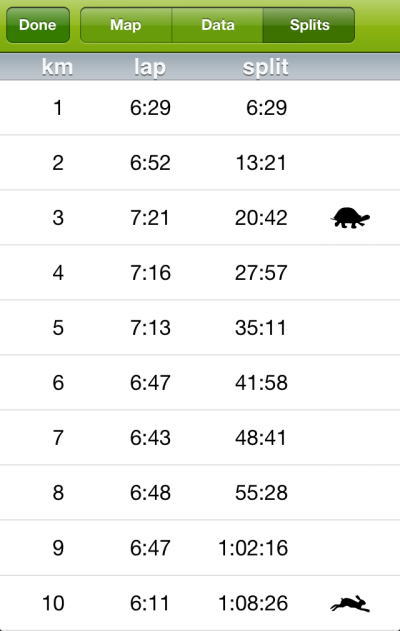This screenshot has width=400, height=631.
Task: Select lap time 6:52 in row 2
Action: (x=150, y=163)
